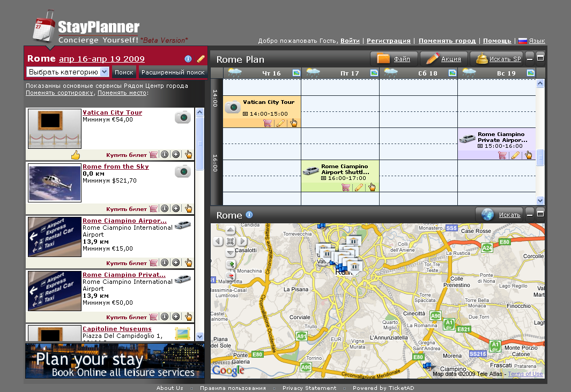The height and width of the screenshot is (392, 571).
Task: Click the Поменять сортировку link
Action: pyautogui.click(x=60, y=93)
